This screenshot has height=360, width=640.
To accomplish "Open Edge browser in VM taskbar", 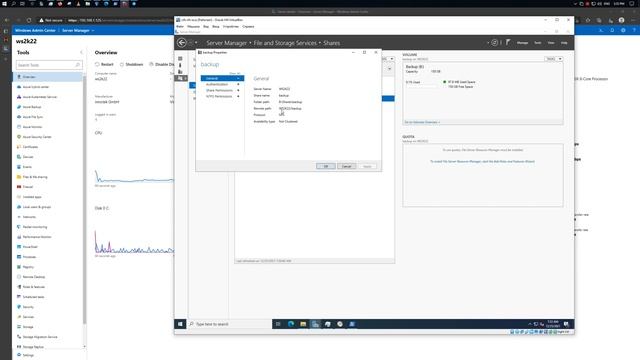I will point(291,324).
